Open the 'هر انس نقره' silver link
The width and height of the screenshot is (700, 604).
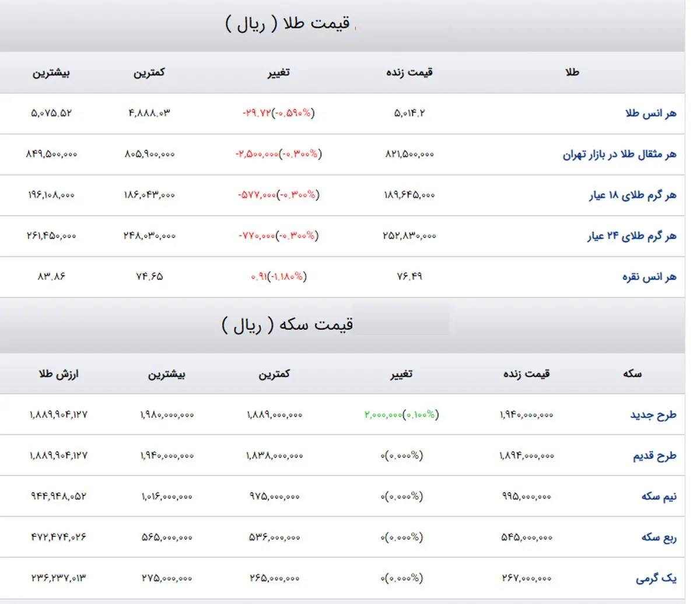coord(649,277)
